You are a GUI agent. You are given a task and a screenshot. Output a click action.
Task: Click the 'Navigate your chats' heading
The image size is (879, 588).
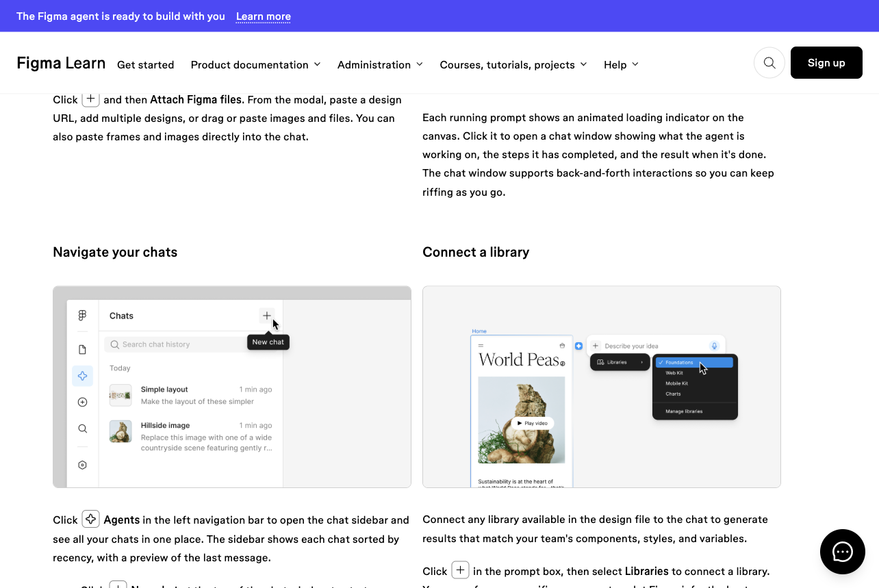click(x=115, y=252)
